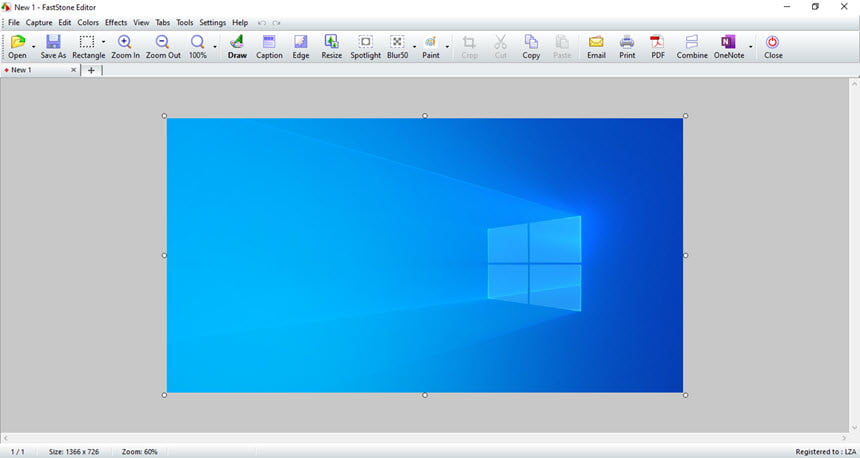Click the horizontal scrollbar right arrow
Viewport: 860px width, 458px height.
click(x=844, y=438)
